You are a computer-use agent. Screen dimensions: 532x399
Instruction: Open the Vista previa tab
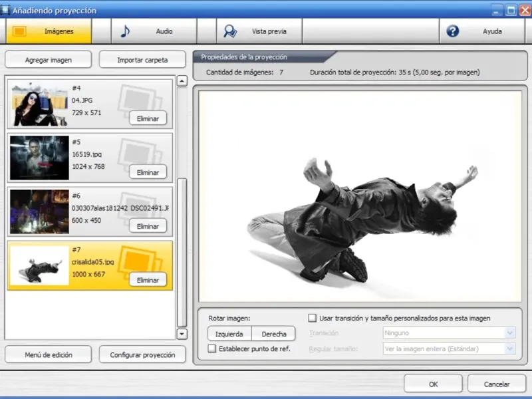click(259, 31)
